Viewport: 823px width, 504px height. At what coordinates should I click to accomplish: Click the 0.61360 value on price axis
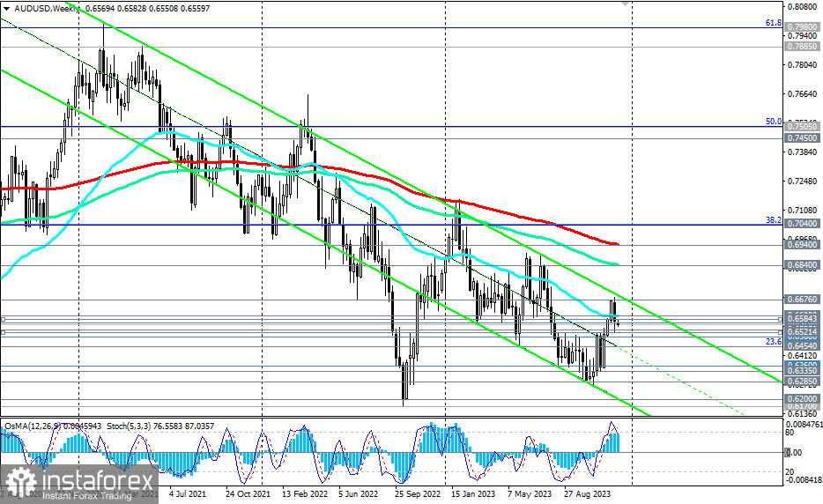click(802, 414)
